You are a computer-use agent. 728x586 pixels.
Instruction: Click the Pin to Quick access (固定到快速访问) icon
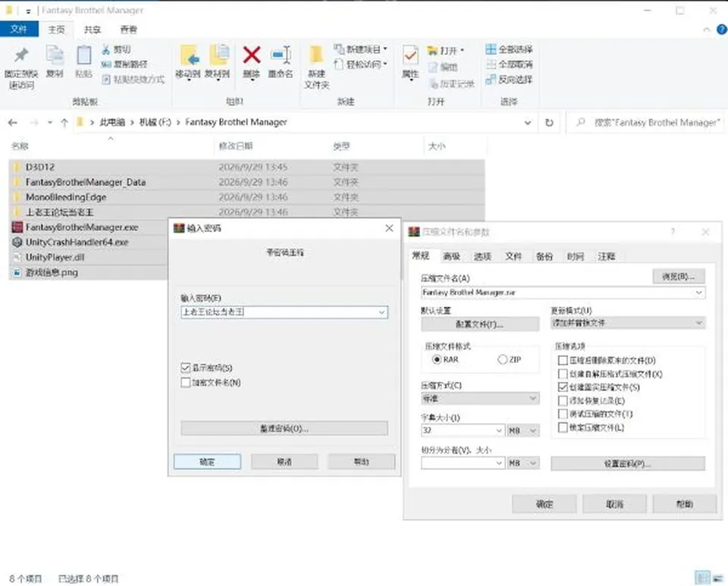tap(21, 55)
